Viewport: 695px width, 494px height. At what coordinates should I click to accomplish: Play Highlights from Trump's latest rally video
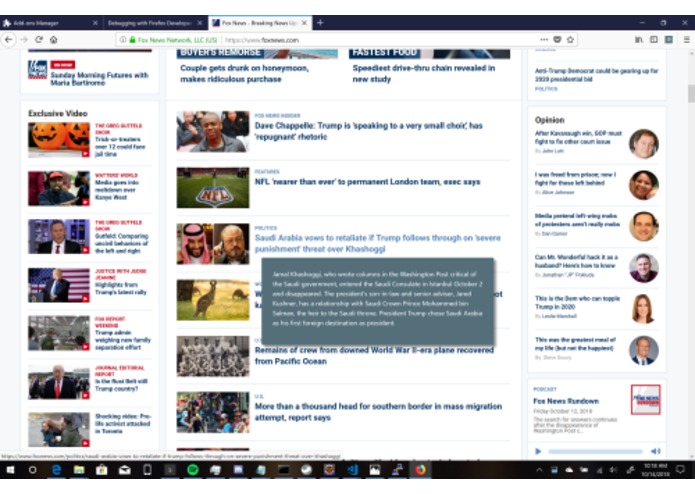(59, 285)
